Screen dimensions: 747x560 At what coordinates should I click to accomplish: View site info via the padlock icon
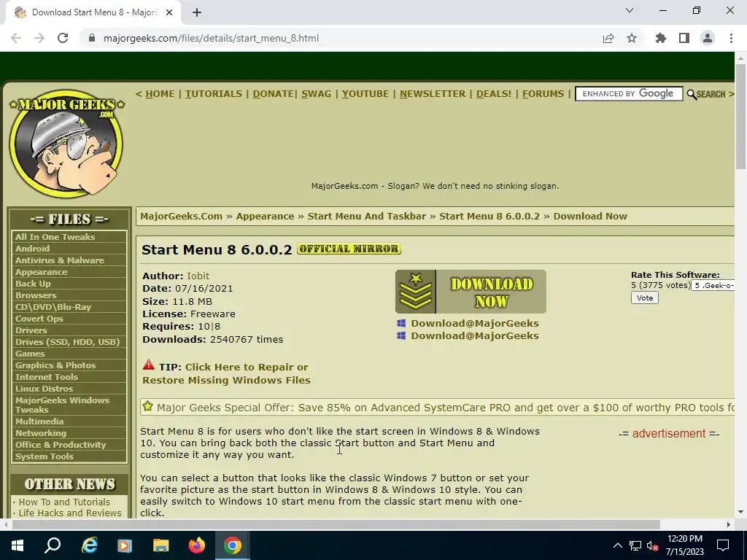[x=92, y=38]
